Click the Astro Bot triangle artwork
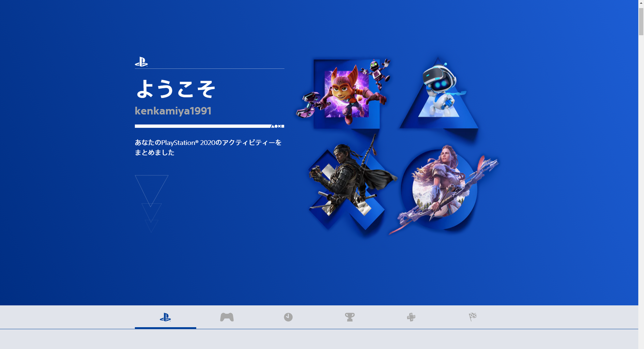The height and width of the screenshot is (349, 644). tap(439, 94)
